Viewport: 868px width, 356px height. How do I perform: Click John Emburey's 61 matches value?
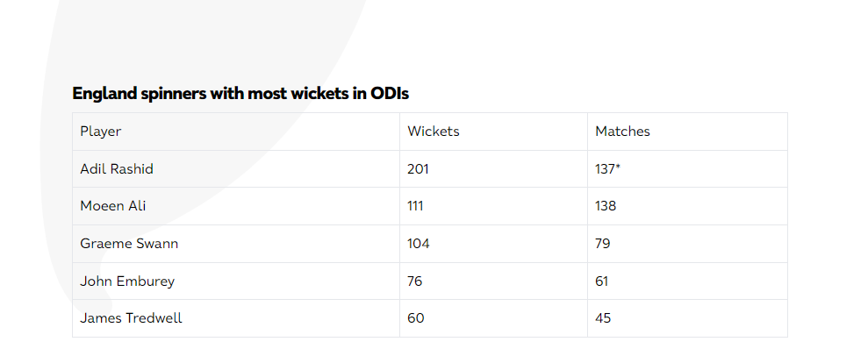(602, 281)
